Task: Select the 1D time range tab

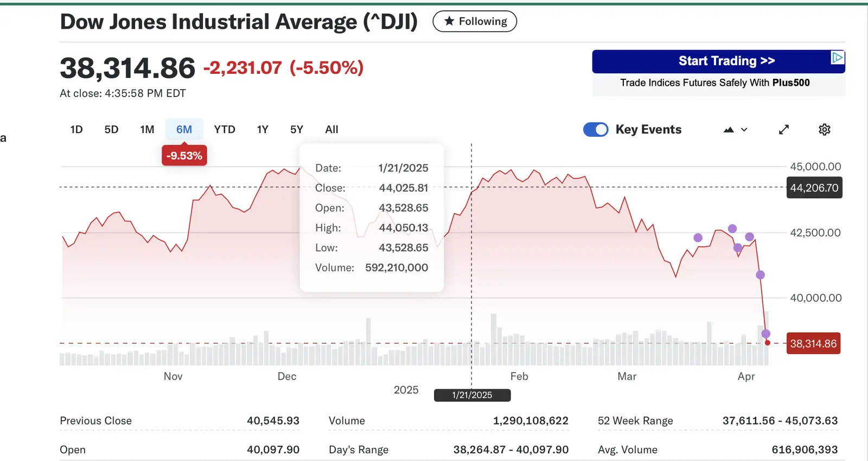Action: click(76, 129)
